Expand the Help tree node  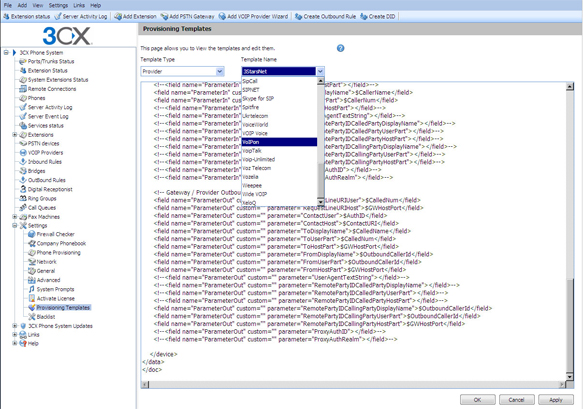(15, 344)
